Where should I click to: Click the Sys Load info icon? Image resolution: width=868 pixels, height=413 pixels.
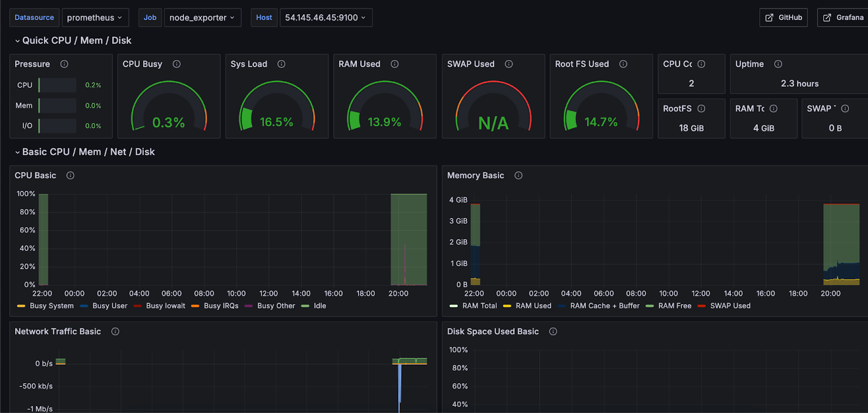[x=281, y=64]
